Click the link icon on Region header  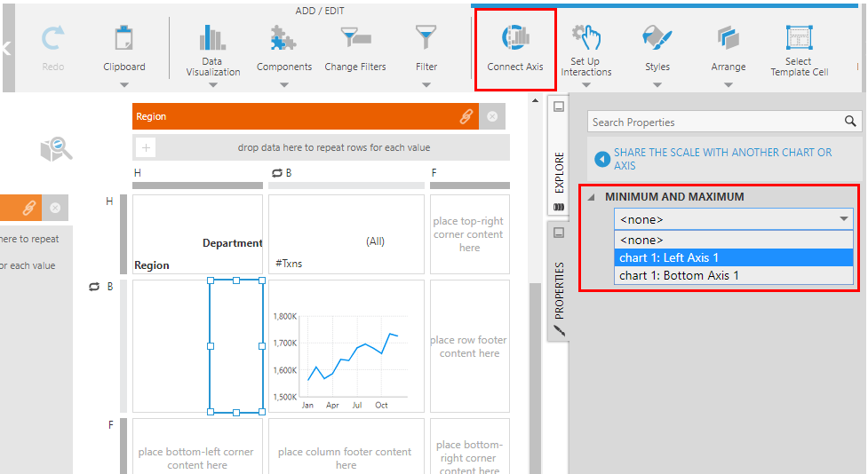click(466, 116)
